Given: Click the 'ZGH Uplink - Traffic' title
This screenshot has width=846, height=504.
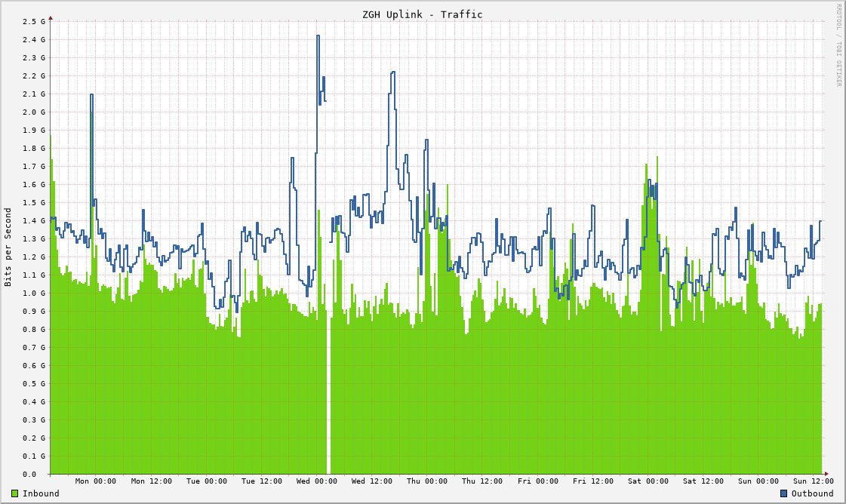Looking at the screenshot, I should click(x=423, y=14).
